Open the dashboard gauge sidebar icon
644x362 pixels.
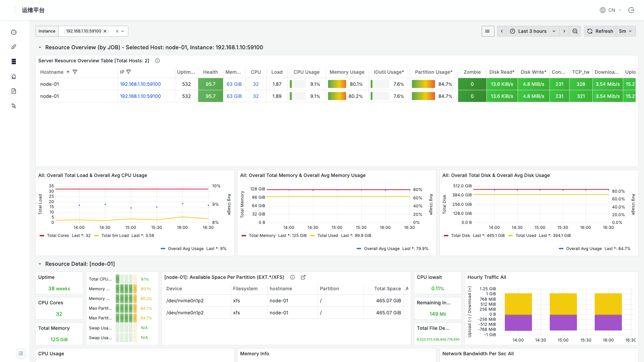click(x=14, y=32)
